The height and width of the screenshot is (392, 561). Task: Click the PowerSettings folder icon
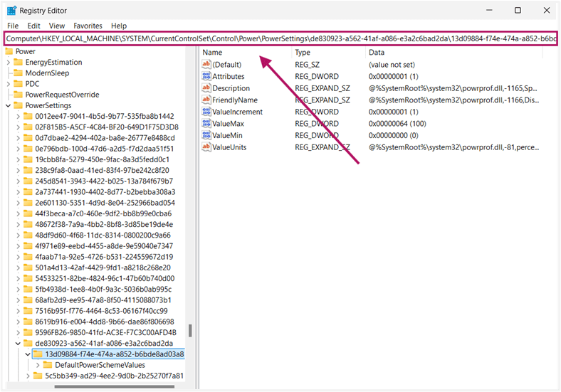18,105
